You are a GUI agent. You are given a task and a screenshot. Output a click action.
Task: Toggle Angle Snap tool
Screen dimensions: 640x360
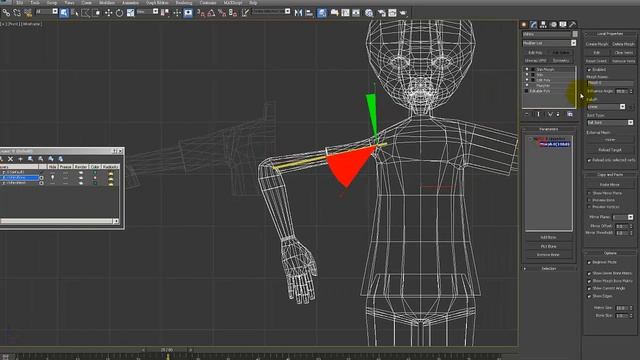tap(211, 13)
